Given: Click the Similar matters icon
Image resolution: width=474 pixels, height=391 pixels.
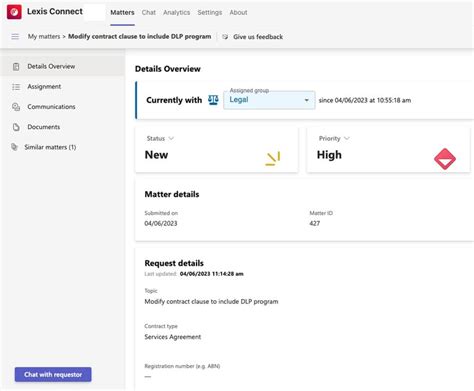Looking at the screenshot, I should (14, 147).
